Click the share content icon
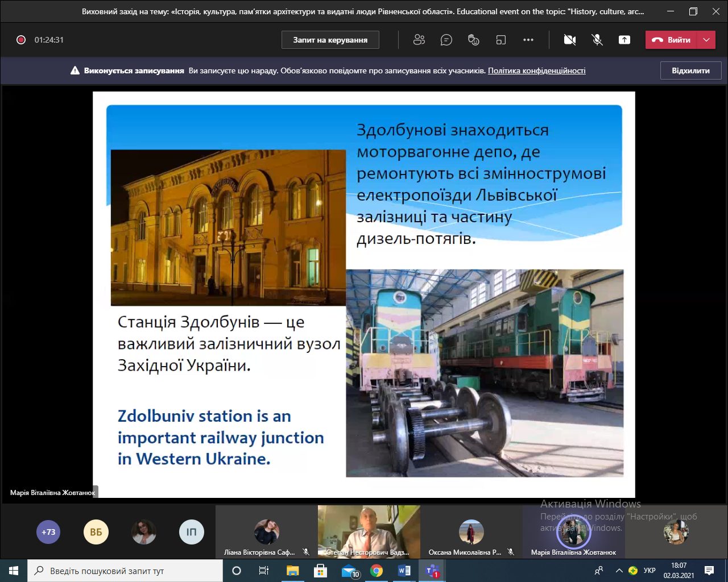 pos(624,40)
